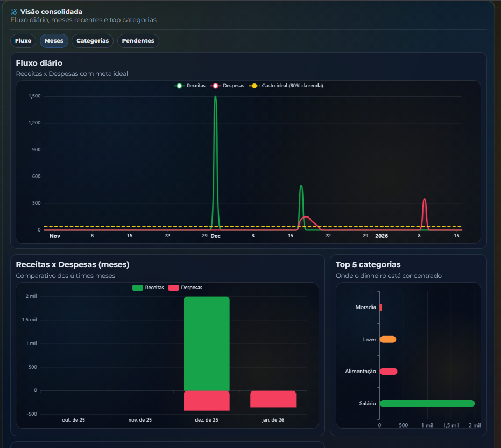Click red Despesas swatch in monthly chart legend
This screenshot has height=448, width=501.
[173, 288]
